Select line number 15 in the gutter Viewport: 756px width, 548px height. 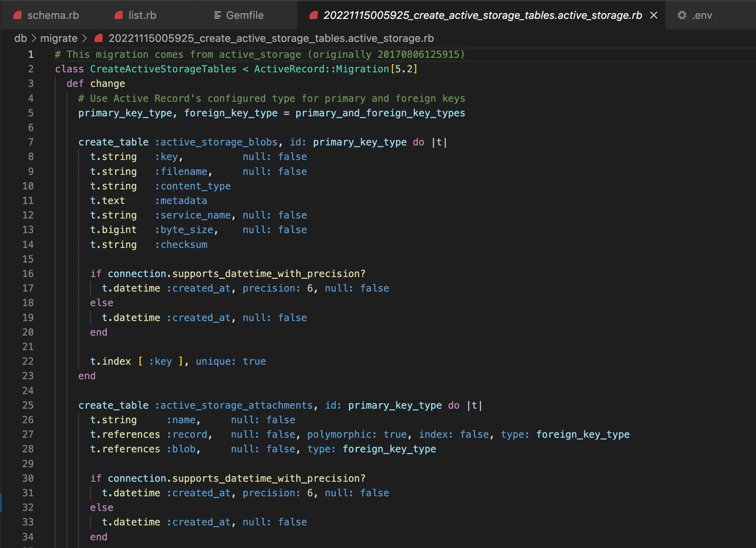tap(28, 259)
